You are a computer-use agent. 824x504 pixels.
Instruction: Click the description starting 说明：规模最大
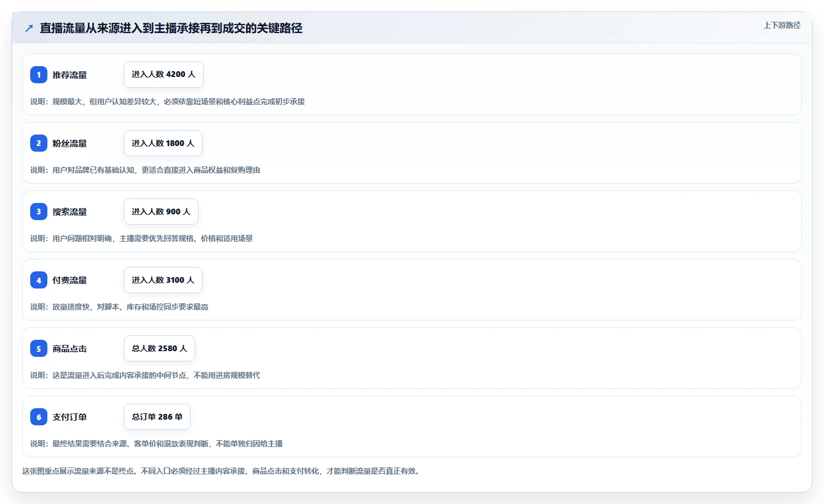coord(167,101)
